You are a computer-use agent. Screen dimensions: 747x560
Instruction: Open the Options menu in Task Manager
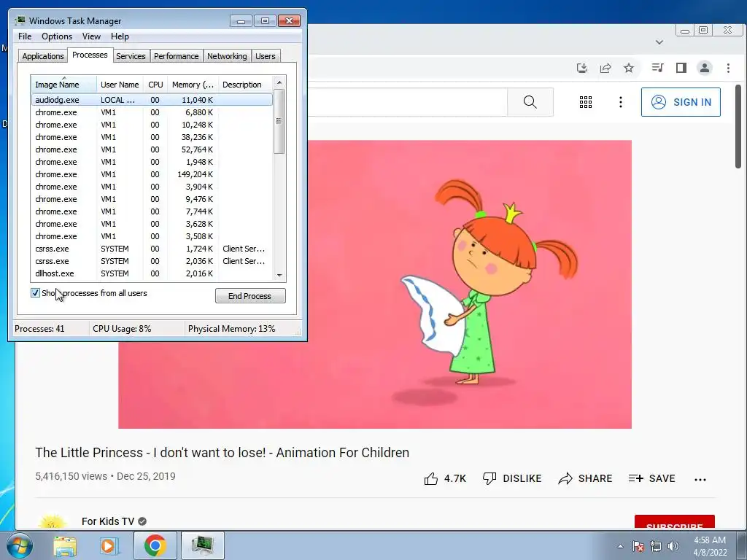coord(57,36)
